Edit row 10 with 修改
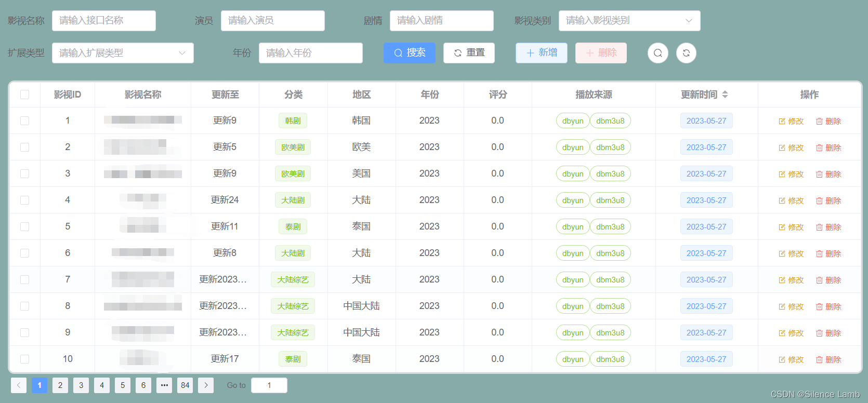Screen dimensions: 868x403 tap(791, 359)
